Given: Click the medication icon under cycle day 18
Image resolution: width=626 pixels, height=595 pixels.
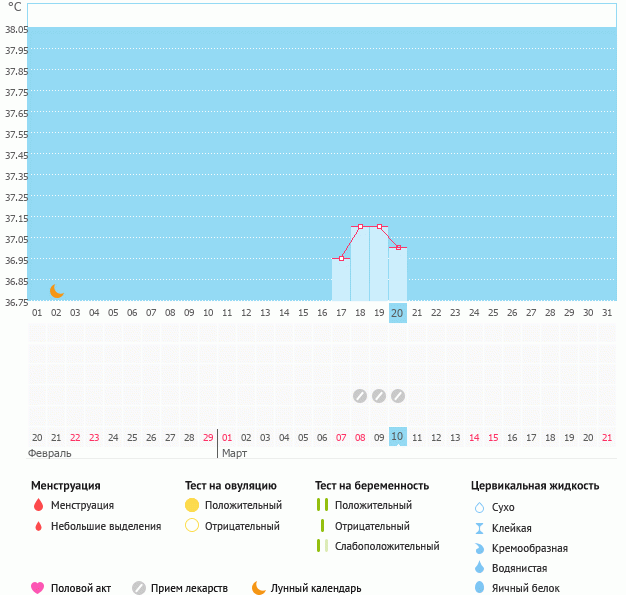Looking at the screenshot, I should 360,395.
